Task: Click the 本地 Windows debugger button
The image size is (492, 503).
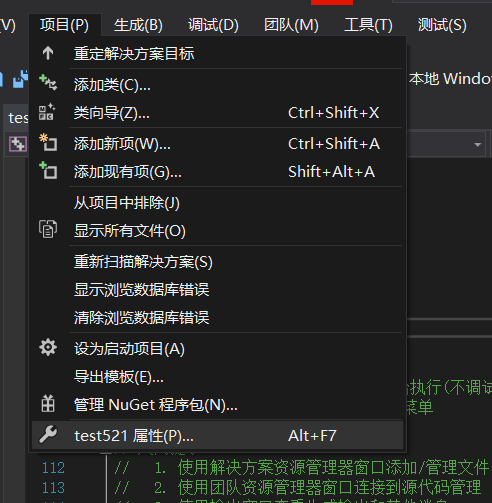Action: point(450,79)
